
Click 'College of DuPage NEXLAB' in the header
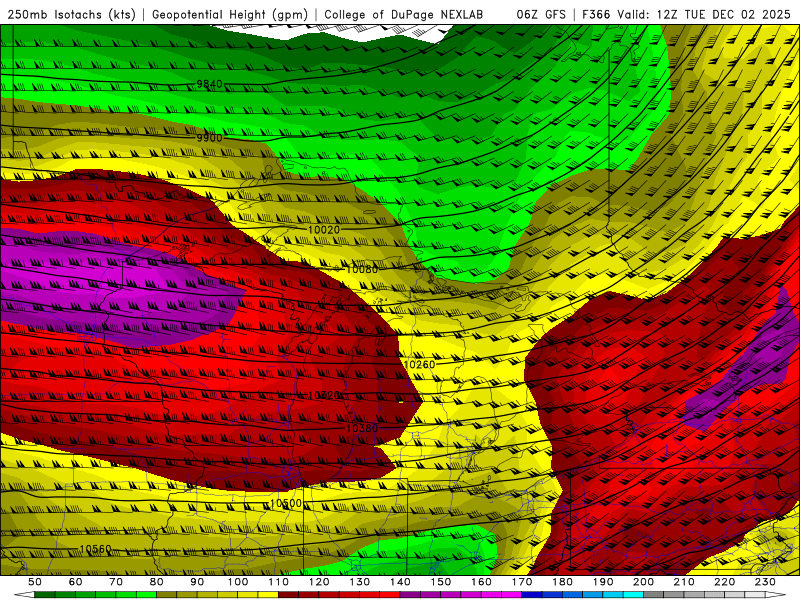403,15
